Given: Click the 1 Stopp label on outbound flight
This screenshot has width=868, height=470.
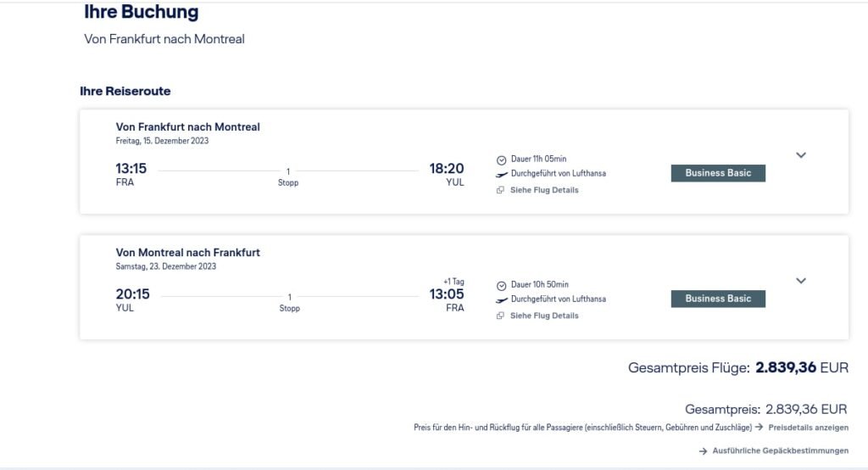Looking at the screenshot, I should [288, 177].
